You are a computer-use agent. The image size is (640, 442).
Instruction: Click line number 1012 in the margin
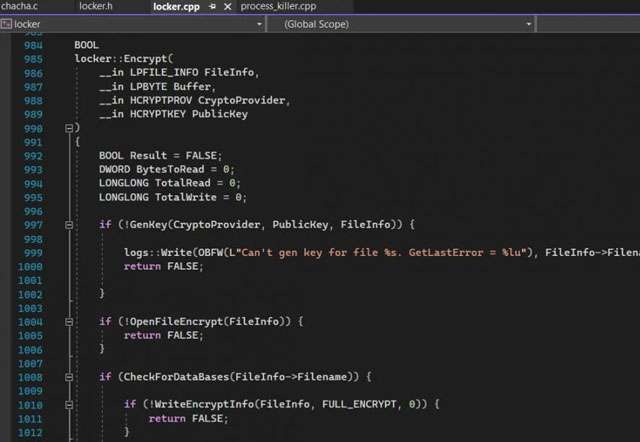coord(30,433)
